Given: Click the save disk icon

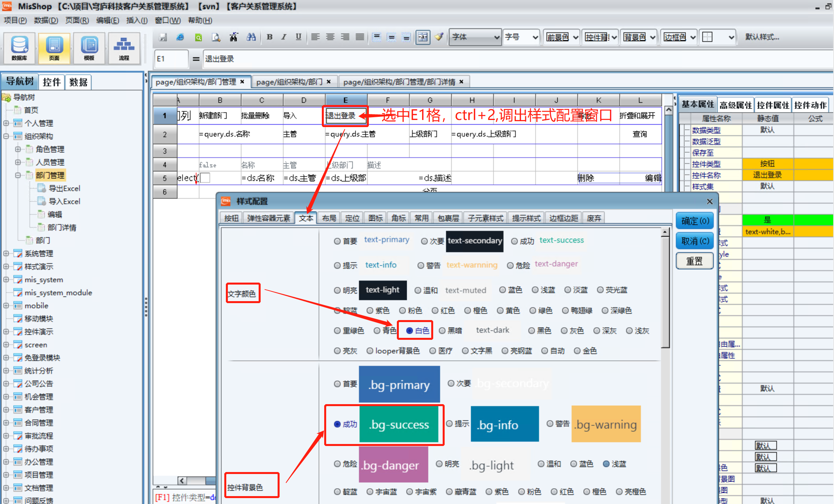Looking at the screenshot, I should 163,37.
